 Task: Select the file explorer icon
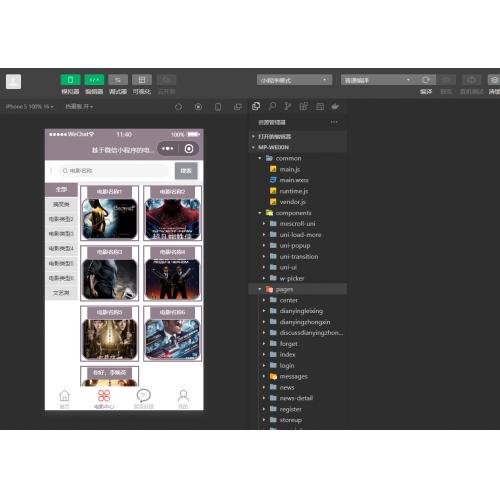point(256,106)
